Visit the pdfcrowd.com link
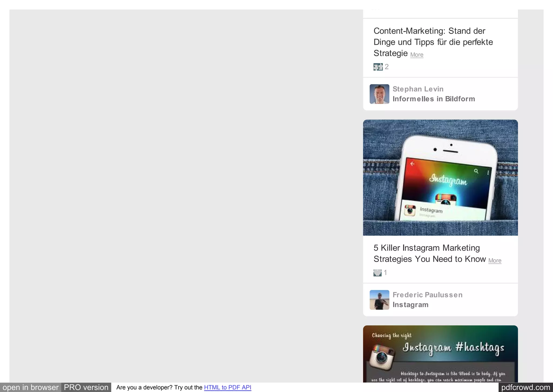 [x=525, y=387]
